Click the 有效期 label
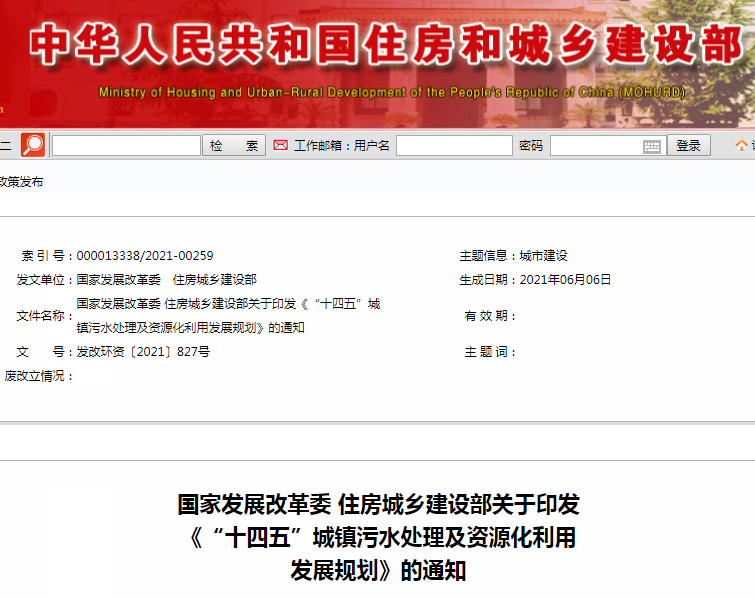 (x=490, y=316)
